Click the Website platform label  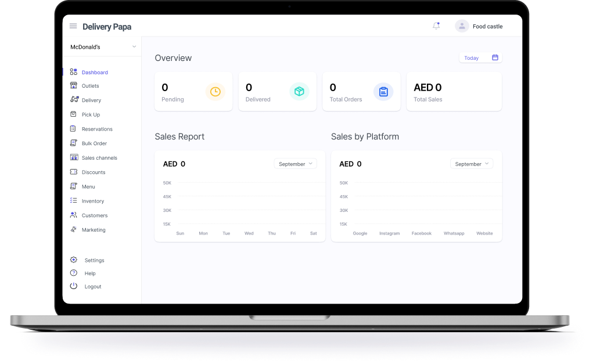484,233
